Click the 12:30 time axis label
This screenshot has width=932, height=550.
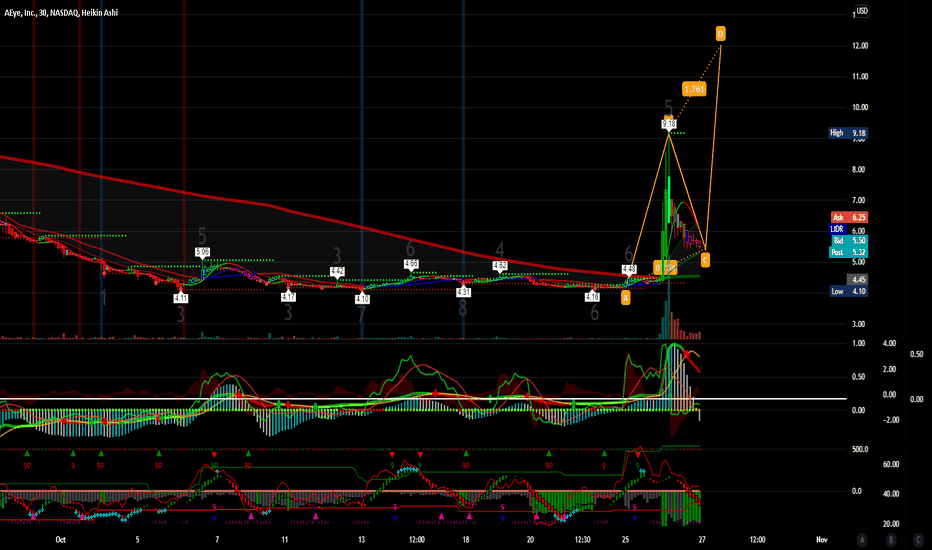(x=582, y=540)
